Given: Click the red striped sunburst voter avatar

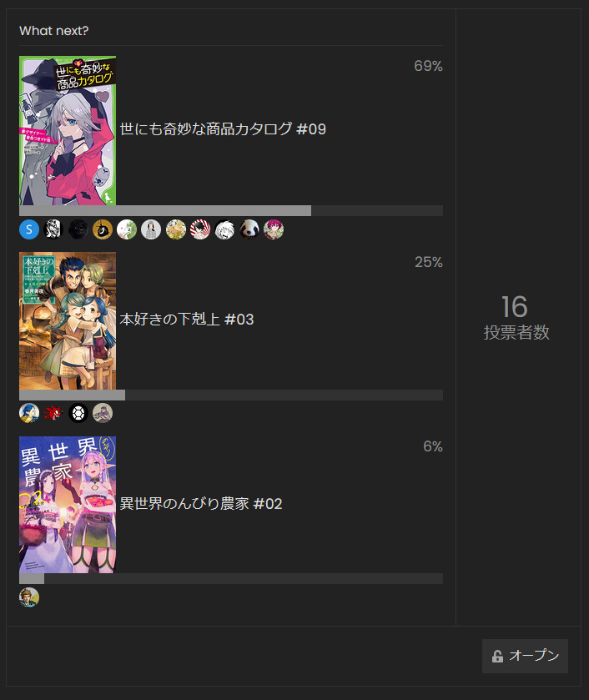Looking at the screenshot, I should [x=200, y=230].
